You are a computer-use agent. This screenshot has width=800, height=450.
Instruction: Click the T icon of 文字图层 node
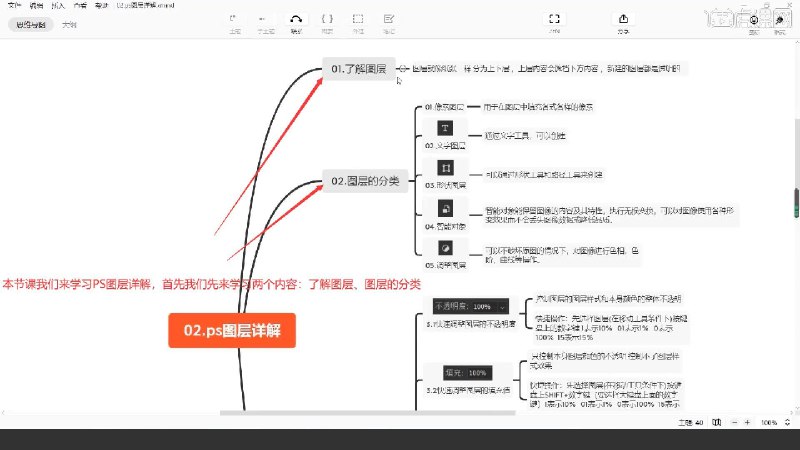[x=445, y=128]
